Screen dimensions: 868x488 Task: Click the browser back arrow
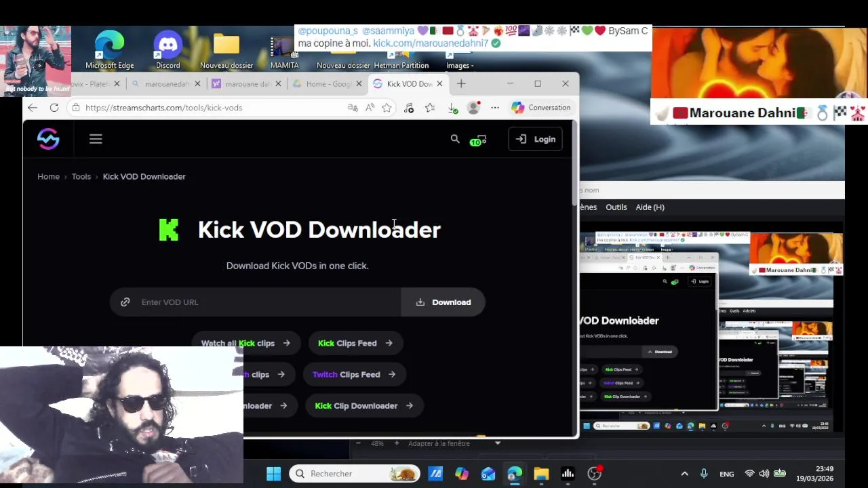33,108
